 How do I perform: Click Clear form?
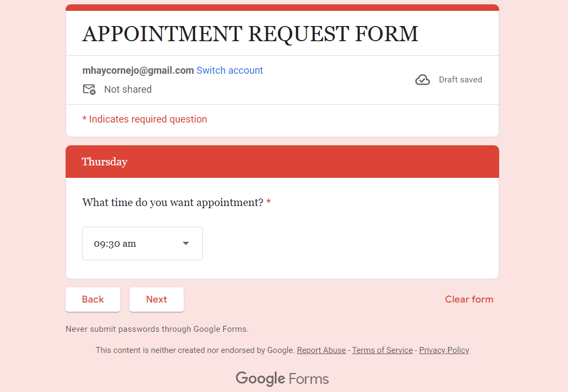coord(469,299)
